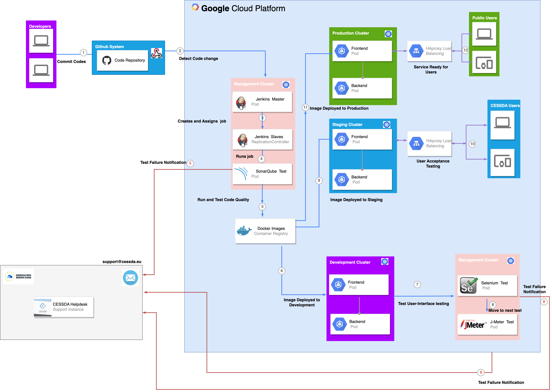Click the Test User-Interface testing label
Screen dimensions: 552x392
(x=423, y=304)
